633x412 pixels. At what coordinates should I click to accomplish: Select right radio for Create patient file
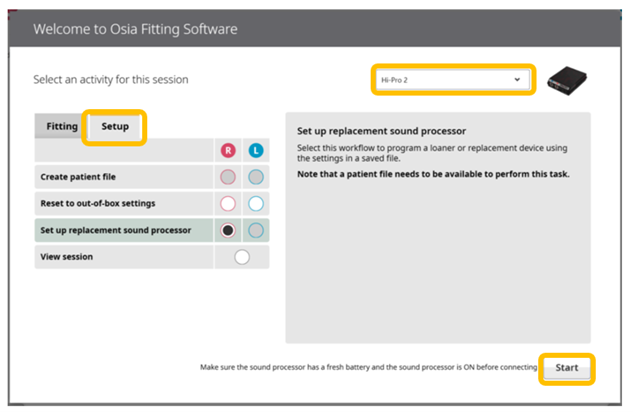228,177
